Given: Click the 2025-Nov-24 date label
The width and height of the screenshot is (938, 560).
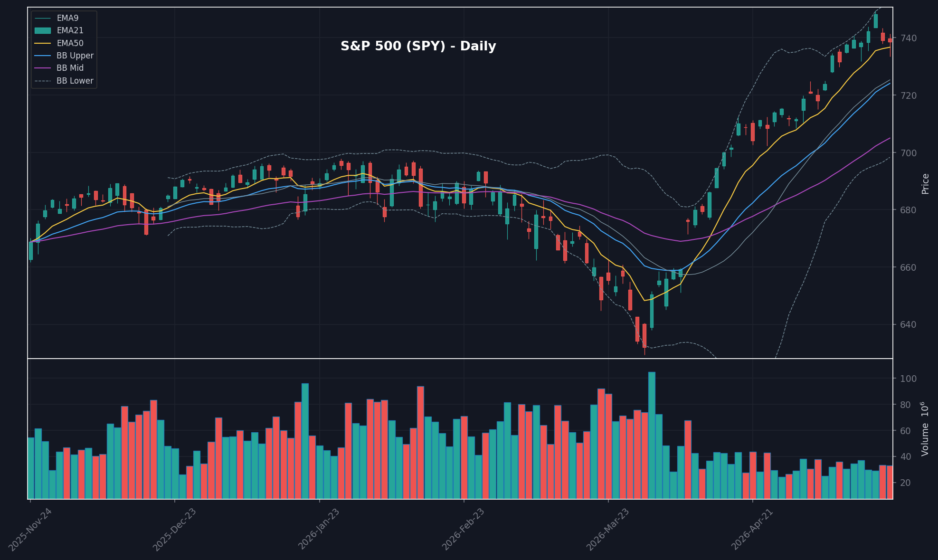Looking at the screenshot, I should tap(29, 530).
